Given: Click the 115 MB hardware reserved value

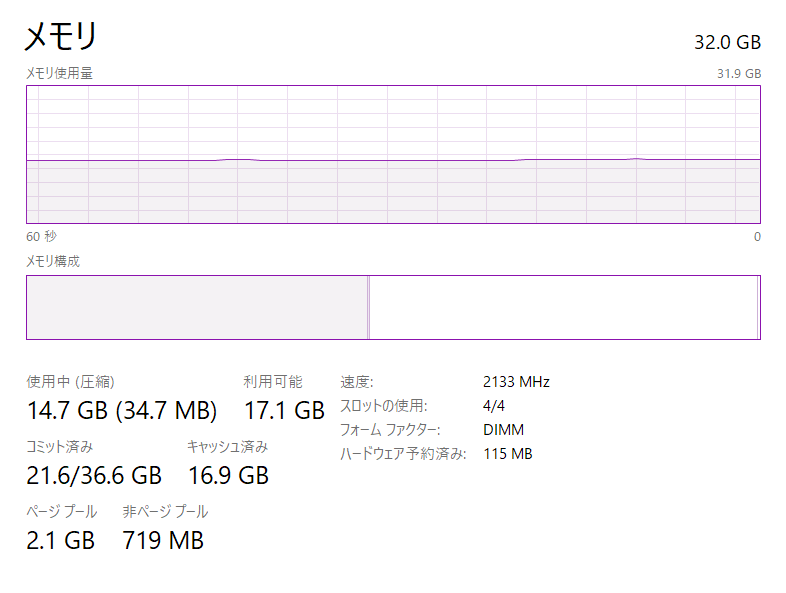Looking at the screenshot, I should 507,454.
